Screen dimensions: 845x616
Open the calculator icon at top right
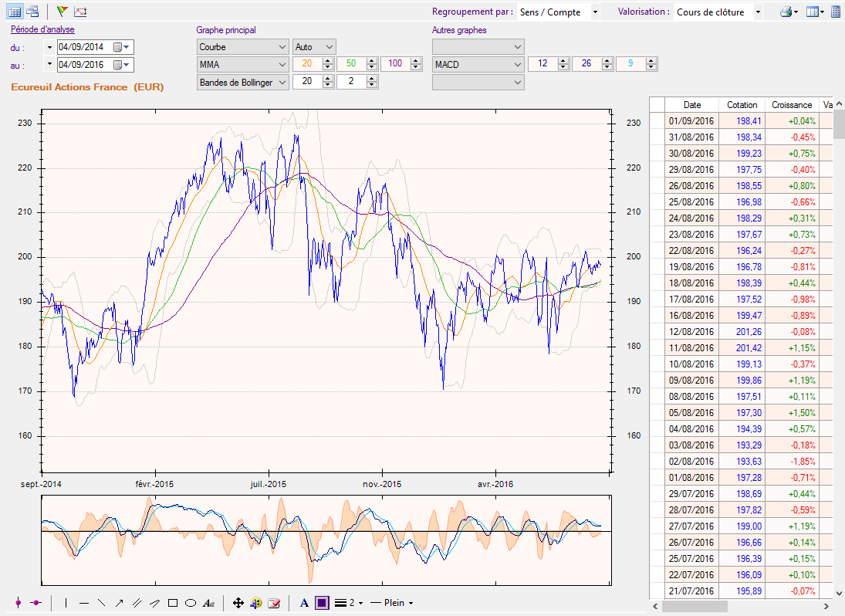[835, 12]
